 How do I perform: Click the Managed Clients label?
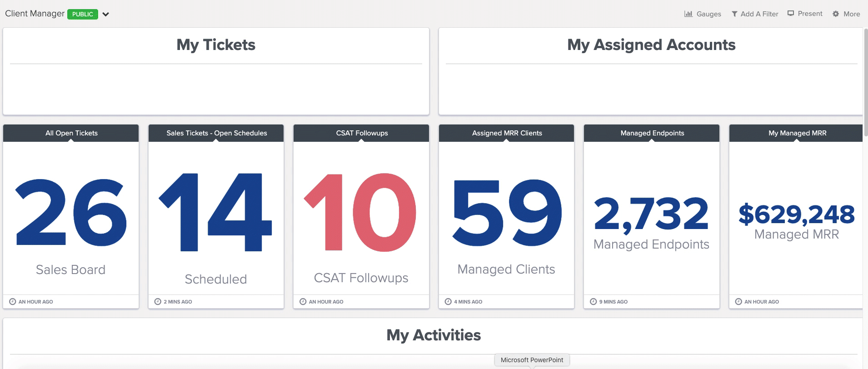pyautogui.click(x=506, y=269)
